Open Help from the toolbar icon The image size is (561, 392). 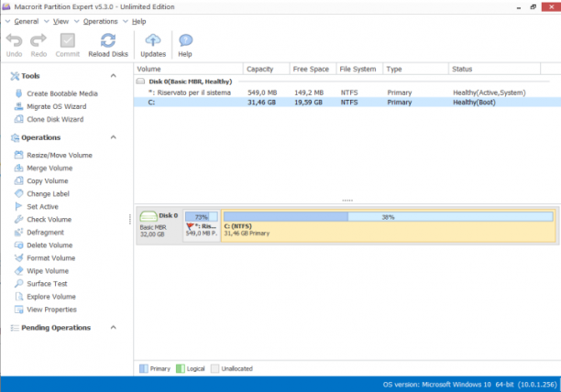coord(185,40)
